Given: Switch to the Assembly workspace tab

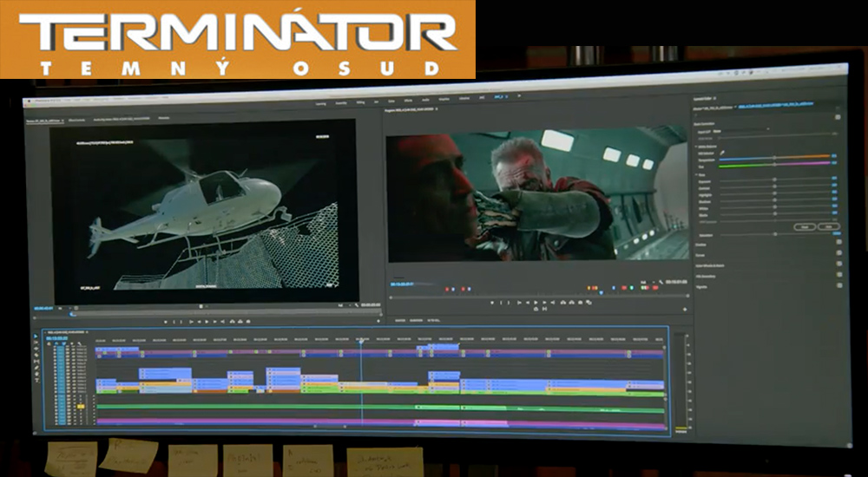Looking at the screenshot, I should [341, 103].
